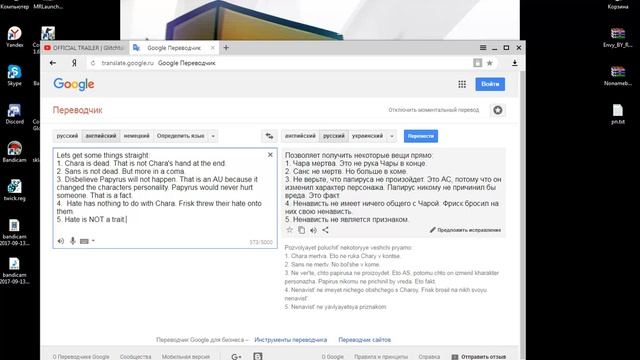Image resolution: width=640 pixels, height=360 pixels.
Task: Reload the translate.google.ru page
Action: (x=93, y=63)
